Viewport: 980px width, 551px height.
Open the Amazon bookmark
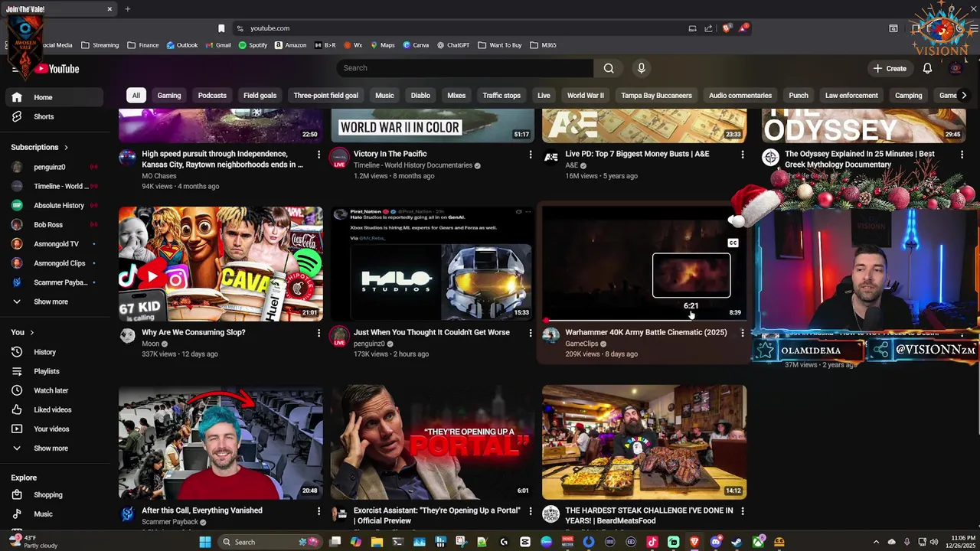pos(290,45)
